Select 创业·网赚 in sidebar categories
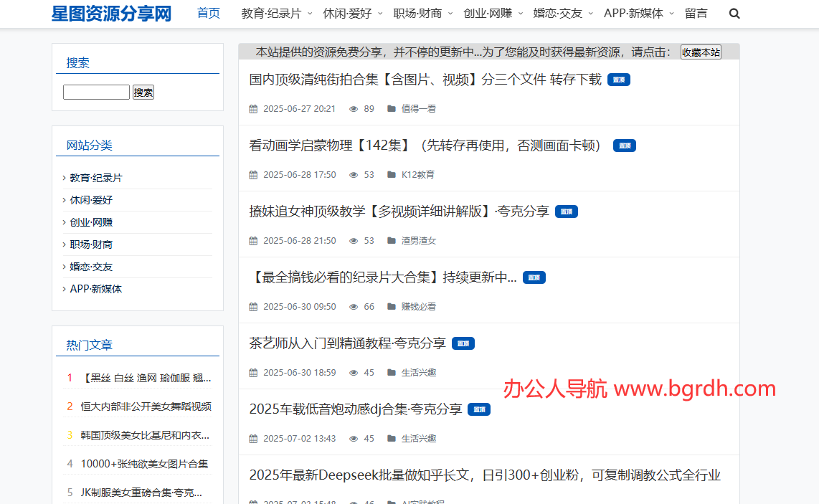The height and width of the screenshot is (504, 819). 91,222
